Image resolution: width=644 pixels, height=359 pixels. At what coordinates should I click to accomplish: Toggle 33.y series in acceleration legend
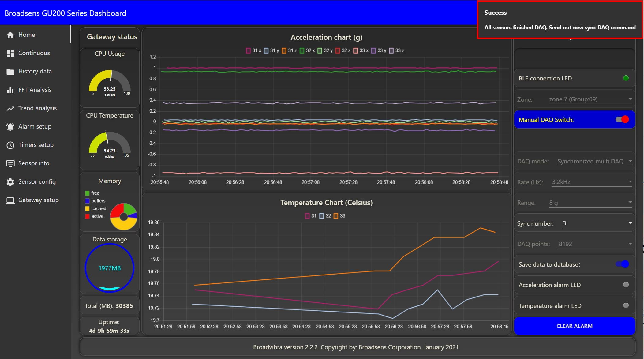(x=379, y=50)
